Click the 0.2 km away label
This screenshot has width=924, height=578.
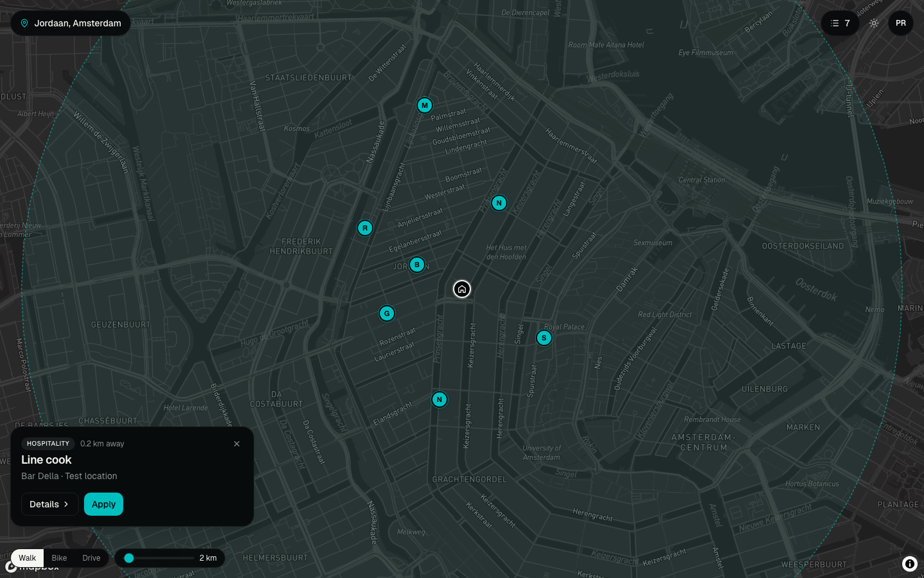coord(102,444)
